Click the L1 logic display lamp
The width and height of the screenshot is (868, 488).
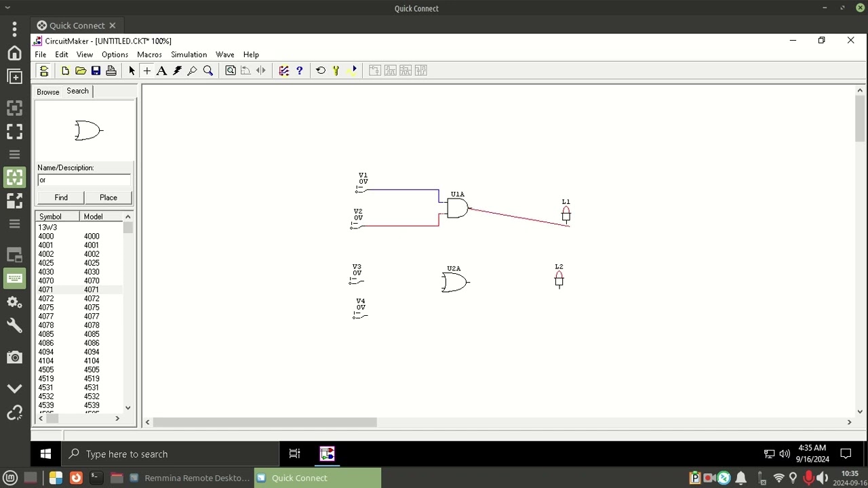point(566,214)
